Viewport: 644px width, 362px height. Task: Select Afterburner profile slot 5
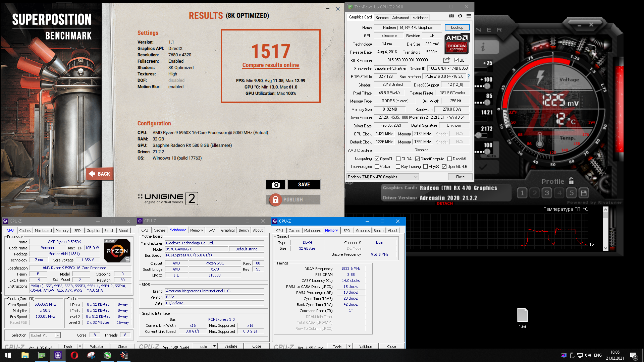[572, 193]
